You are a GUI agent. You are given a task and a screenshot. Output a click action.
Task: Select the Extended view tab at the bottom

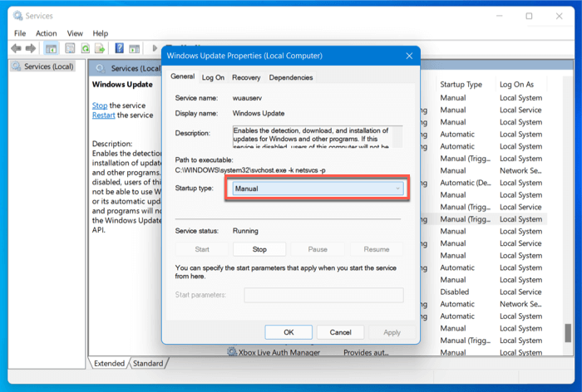[x=109, y=364]
